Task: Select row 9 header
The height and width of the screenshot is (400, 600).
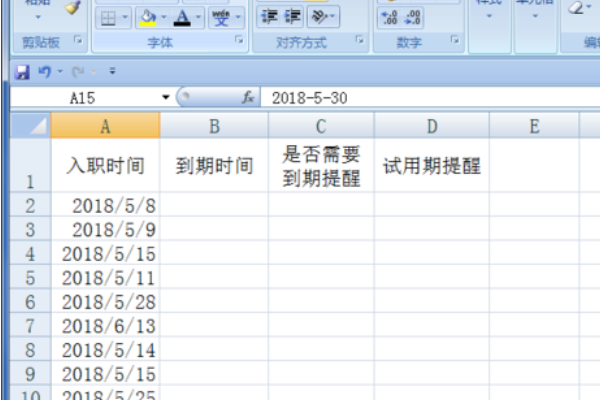Action: click(x=31, y=373)
